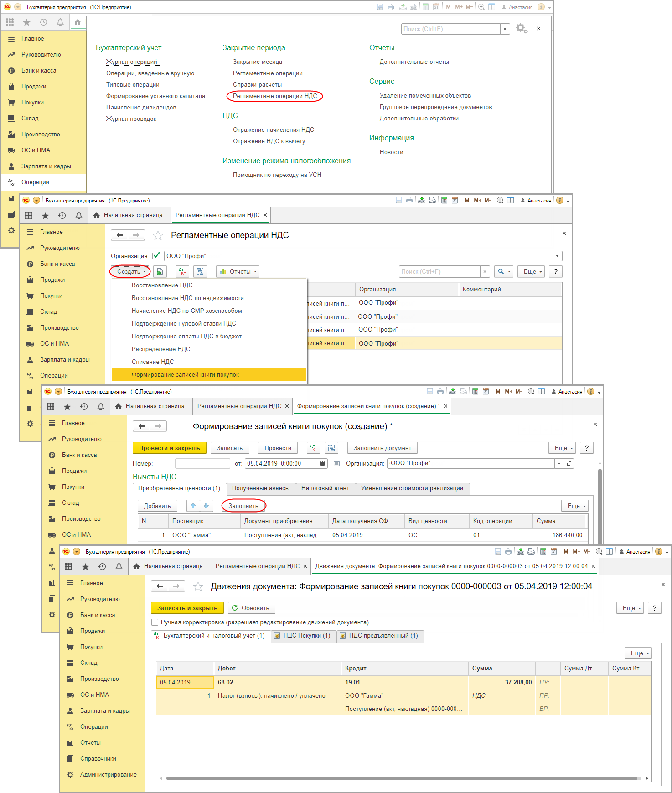Enable Ручная корректировка checkbox

click(155, 622)
